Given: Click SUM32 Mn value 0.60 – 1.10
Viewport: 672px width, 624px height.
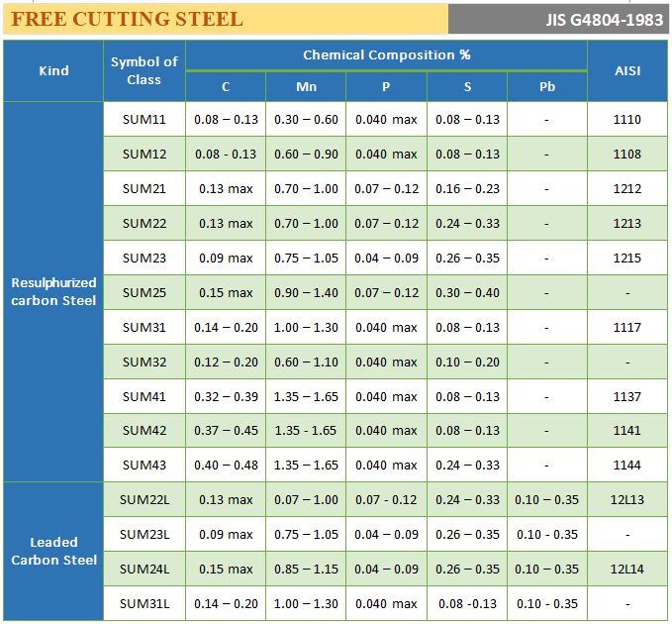Looking at the screenshot, I should (306, 363).
